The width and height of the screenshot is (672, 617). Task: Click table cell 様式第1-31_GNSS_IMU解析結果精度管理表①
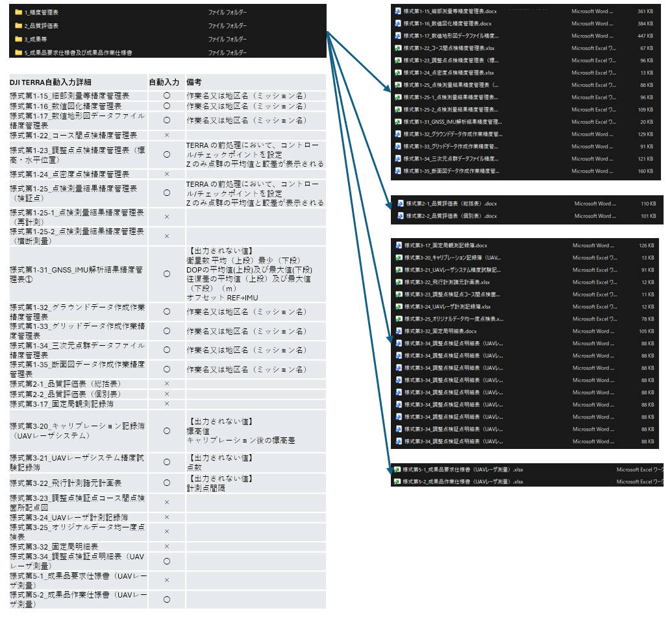point(79,274)
